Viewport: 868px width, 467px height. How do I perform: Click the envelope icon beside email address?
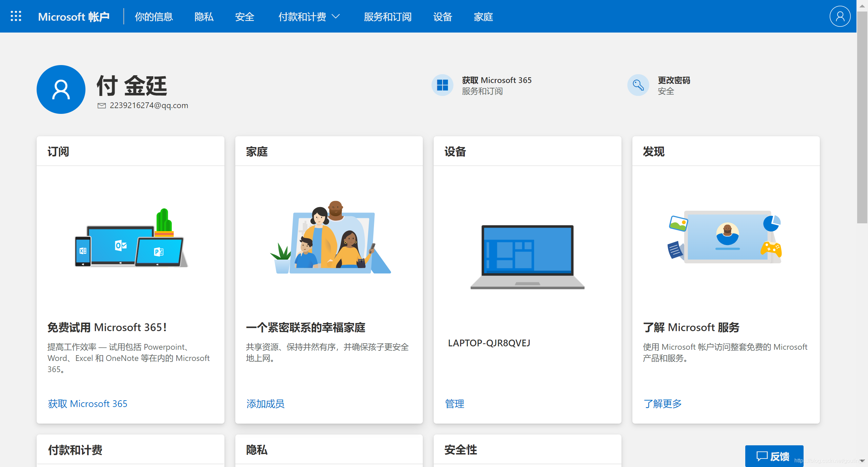tap(102, 106)
